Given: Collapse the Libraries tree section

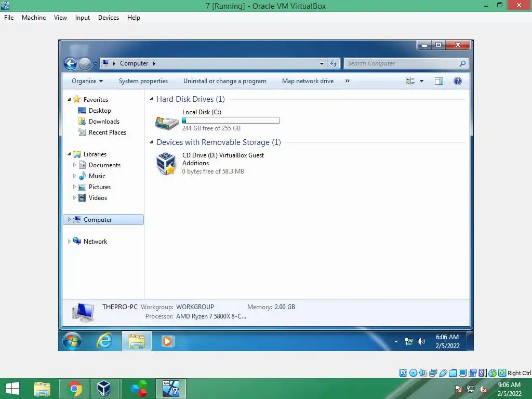Looking at the screenshot, I should 69,154.
